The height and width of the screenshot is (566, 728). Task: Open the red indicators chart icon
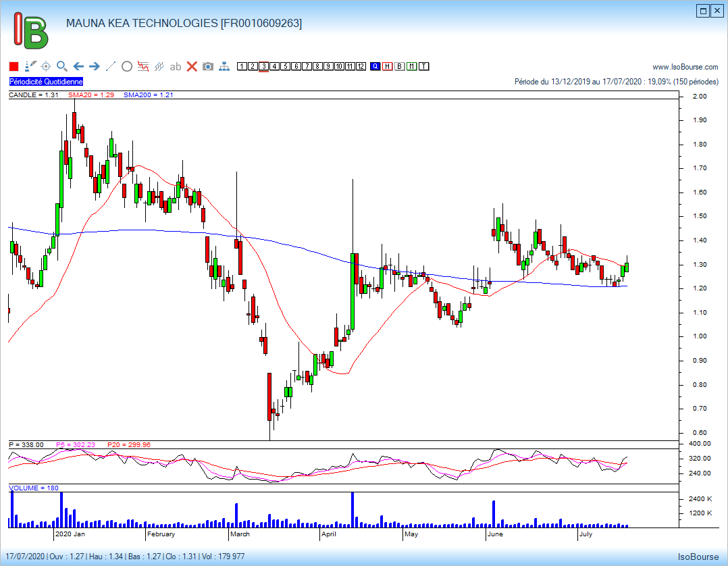coord(143,66)
